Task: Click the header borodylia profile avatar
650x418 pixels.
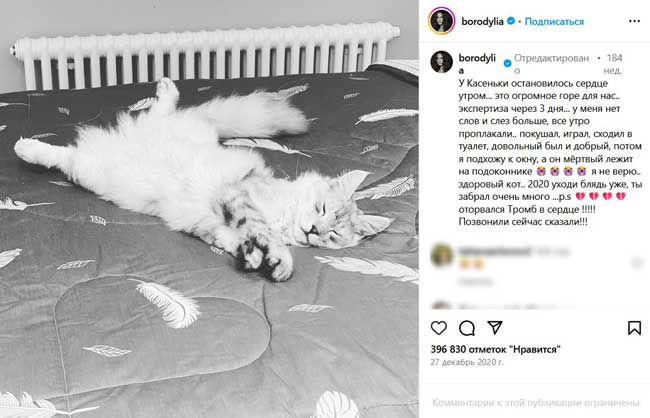Action: pyautogui.click(x=441, y=21)
